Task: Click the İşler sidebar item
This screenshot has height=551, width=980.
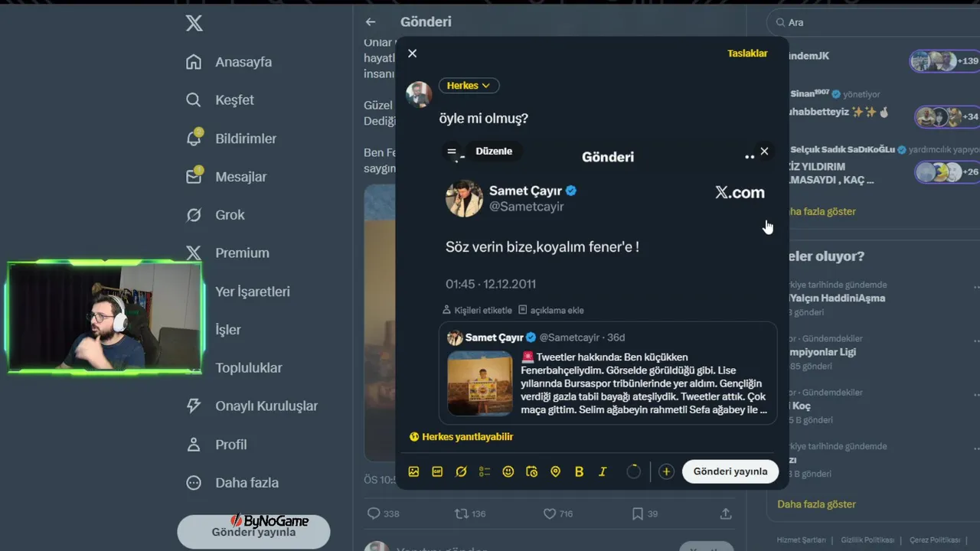Action: pos(228,330)
